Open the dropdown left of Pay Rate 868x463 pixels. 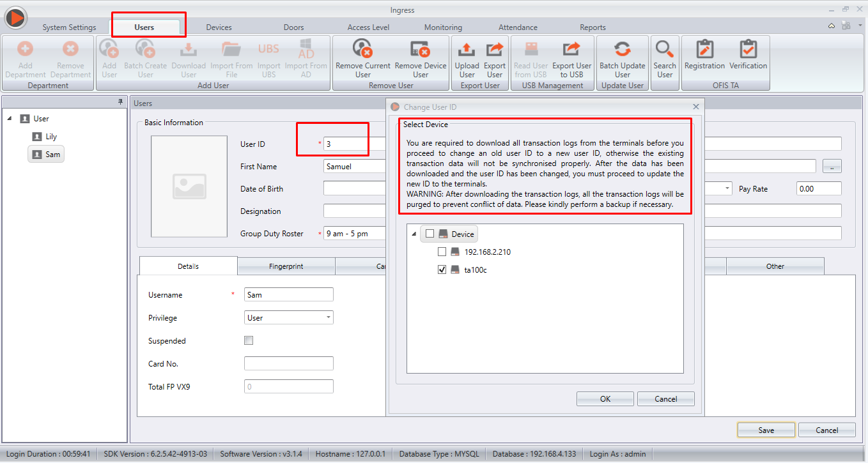coord(728,189)
